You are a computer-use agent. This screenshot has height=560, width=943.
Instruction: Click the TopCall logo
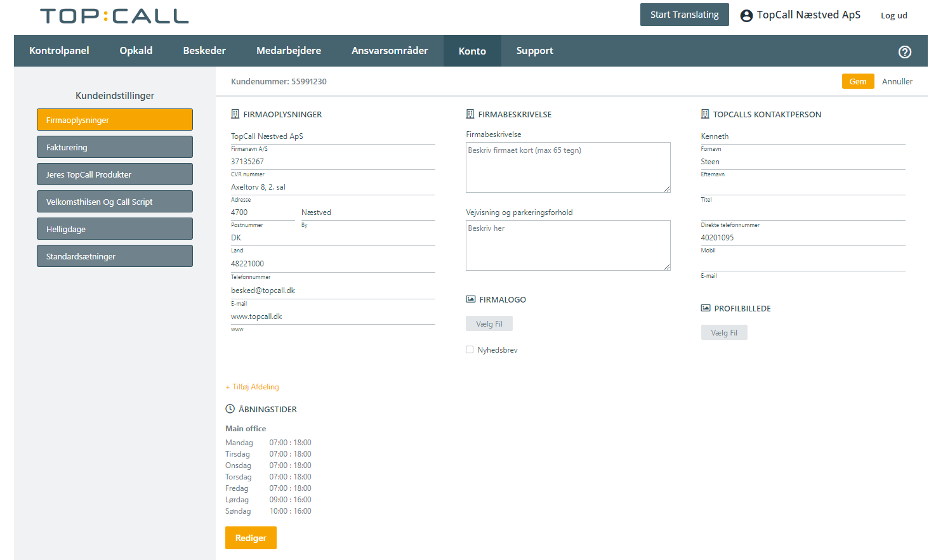tap(114, 16)
